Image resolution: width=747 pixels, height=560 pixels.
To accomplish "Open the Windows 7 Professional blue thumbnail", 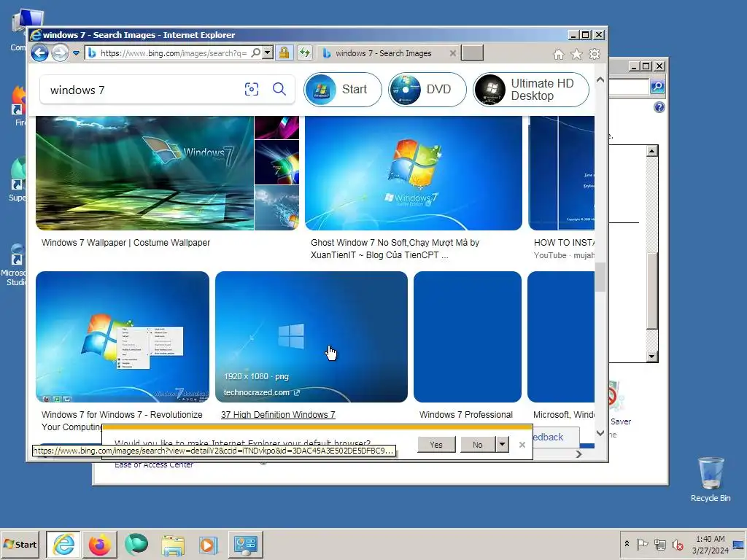I will coord(468,337).
